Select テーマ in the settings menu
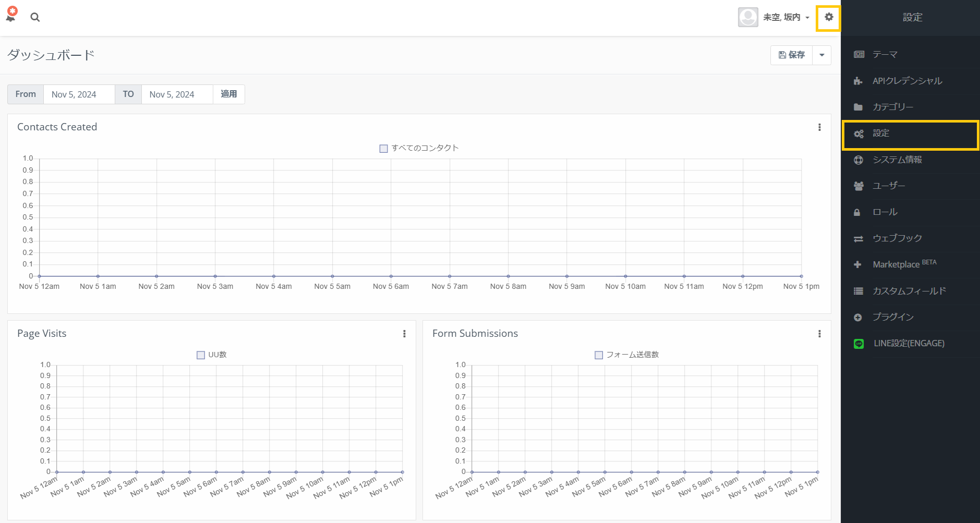Viewport: 980px width, 523px height. click(x=885, y=55)
